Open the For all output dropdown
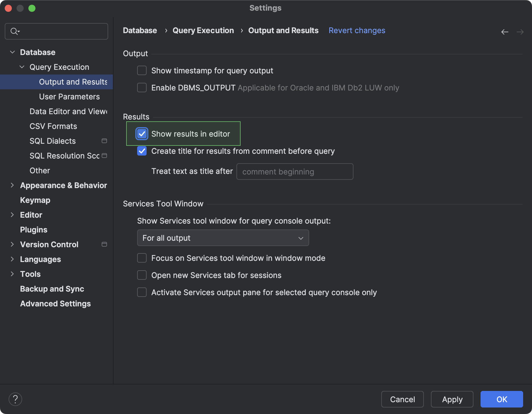 pyautogui.click(x=223, y=238)
